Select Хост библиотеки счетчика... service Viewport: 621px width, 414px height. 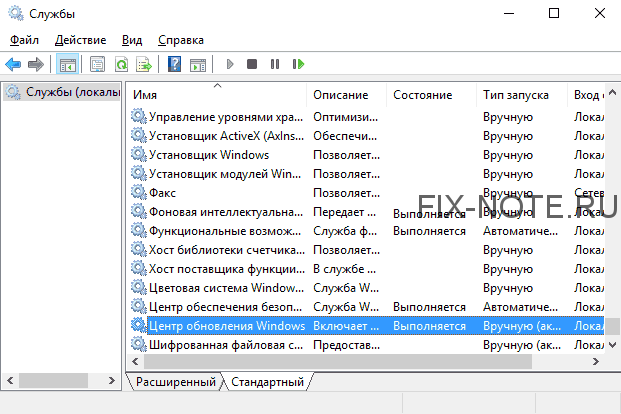pyautogui.click(x=367, y=250)
